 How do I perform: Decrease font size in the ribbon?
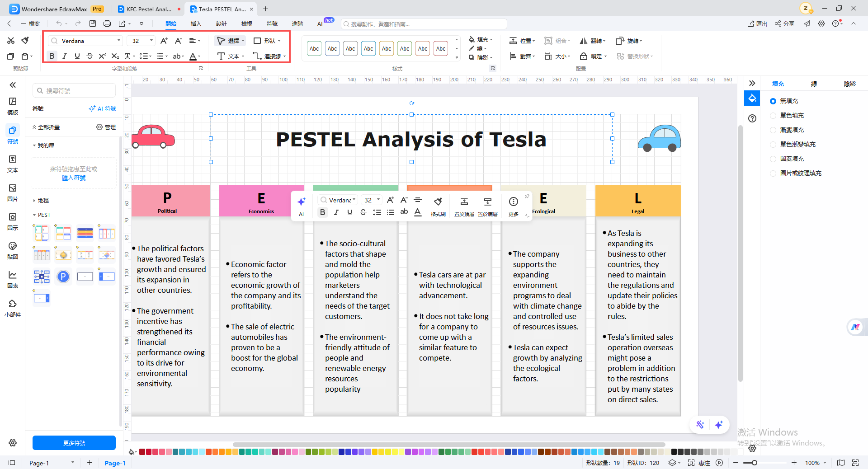point(179,41)
